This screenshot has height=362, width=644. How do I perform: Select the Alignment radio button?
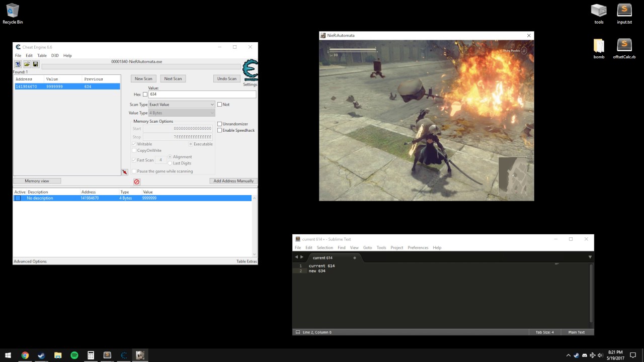pyautogui.click(x=170, y=157)
